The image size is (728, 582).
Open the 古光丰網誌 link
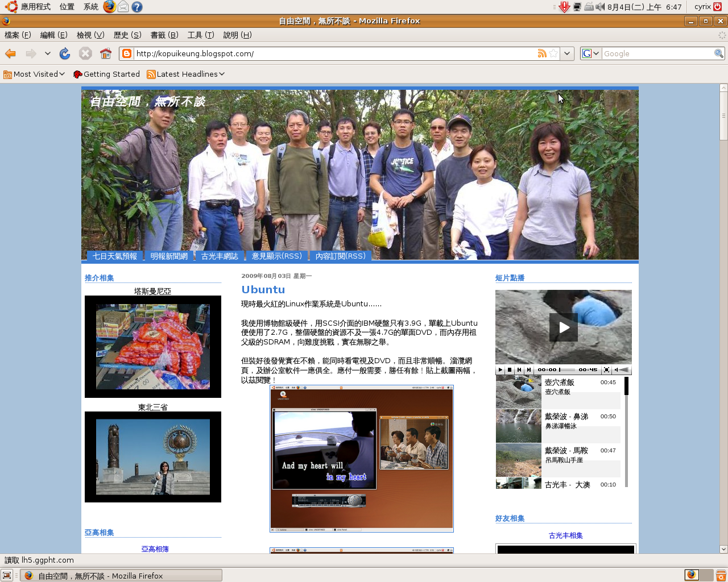[x=220, y=256]
